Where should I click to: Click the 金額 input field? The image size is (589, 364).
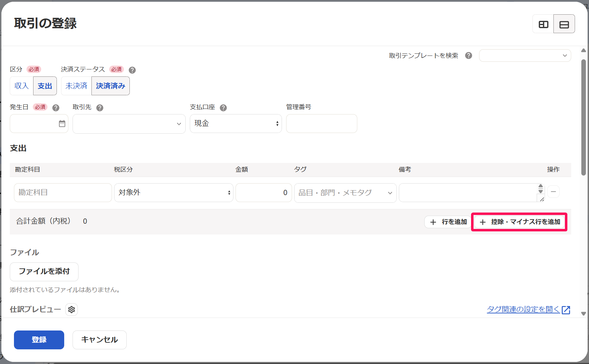264,193
